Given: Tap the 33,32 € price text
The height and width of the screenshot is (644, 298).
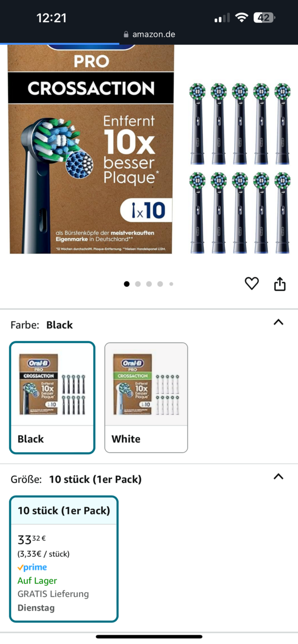Looking at the screenshot, I should [x=32, y=540].
